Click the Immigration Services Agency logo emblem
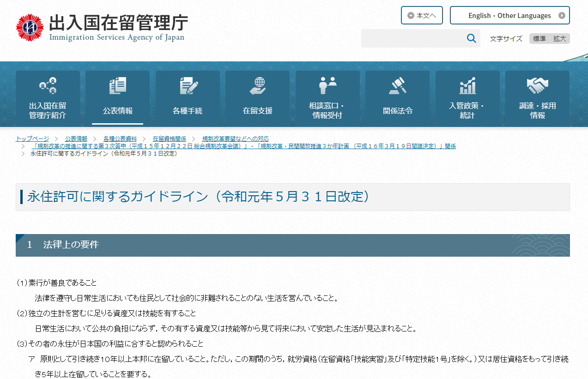The height and width of the screenshot is (379, 588). (30, 28)
